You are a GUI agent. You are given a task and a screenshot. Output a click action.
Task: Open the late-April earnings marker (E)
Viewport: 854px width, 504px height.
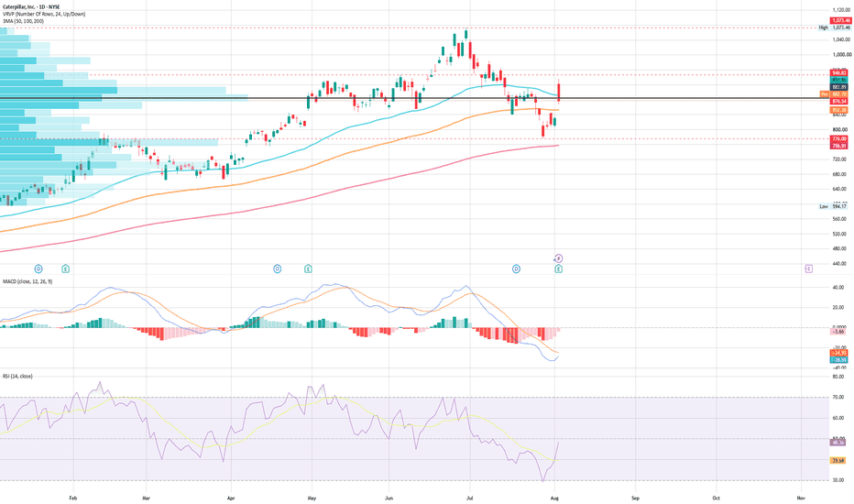[308, 268]
